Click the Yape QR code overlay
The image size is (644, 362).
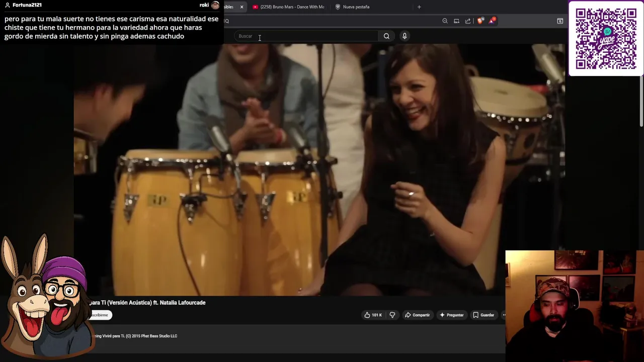pyautogui.click(x=606, y=38)
